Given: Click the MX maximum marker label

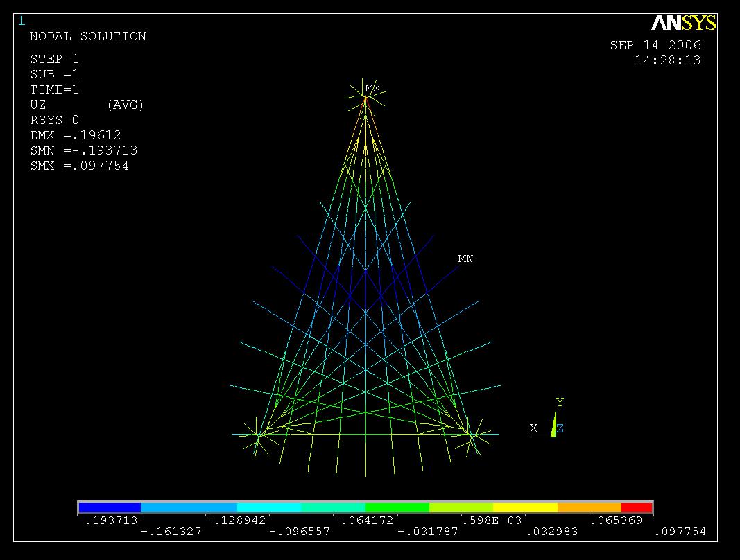Looking at the screenshot, I should (372, 88).
